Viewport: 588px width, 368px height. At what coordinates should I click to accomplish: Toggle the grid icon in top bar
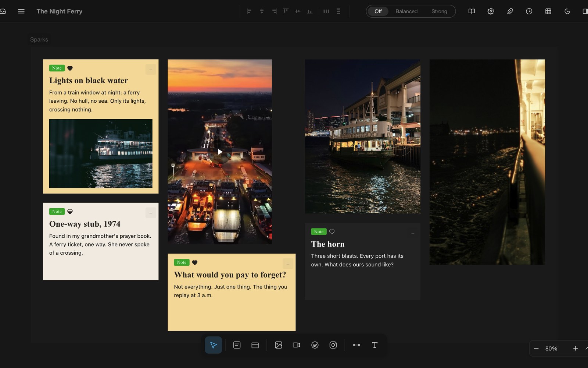coord(548,11)
